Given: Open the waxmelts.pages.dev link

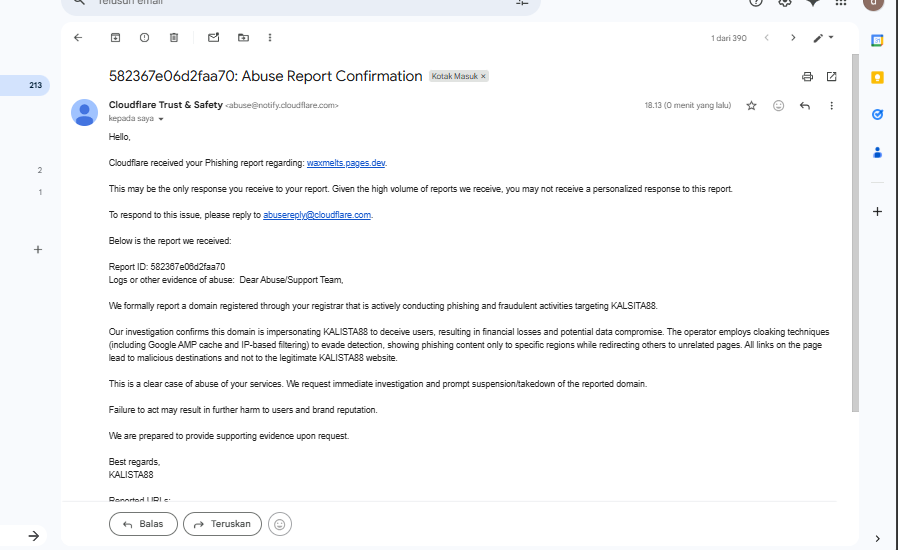Looking at the screenshot, I should 346,163.
